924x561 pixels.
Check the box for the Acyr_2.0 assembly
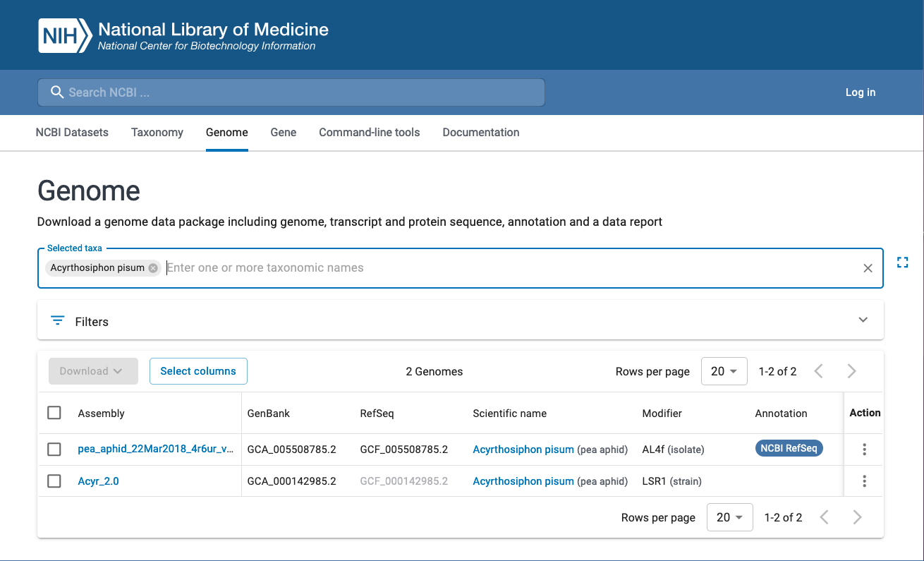(x=54, y=481)
